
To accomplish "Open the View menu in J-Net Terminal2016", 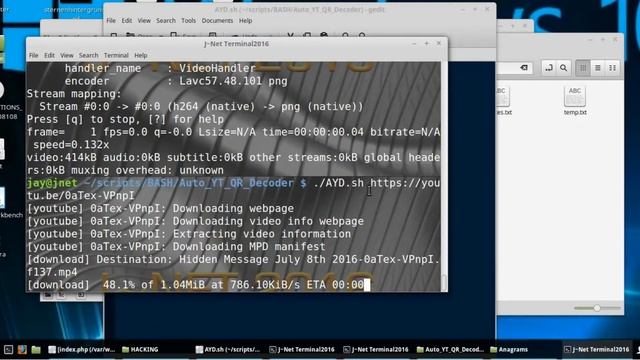I will (67, 55).
